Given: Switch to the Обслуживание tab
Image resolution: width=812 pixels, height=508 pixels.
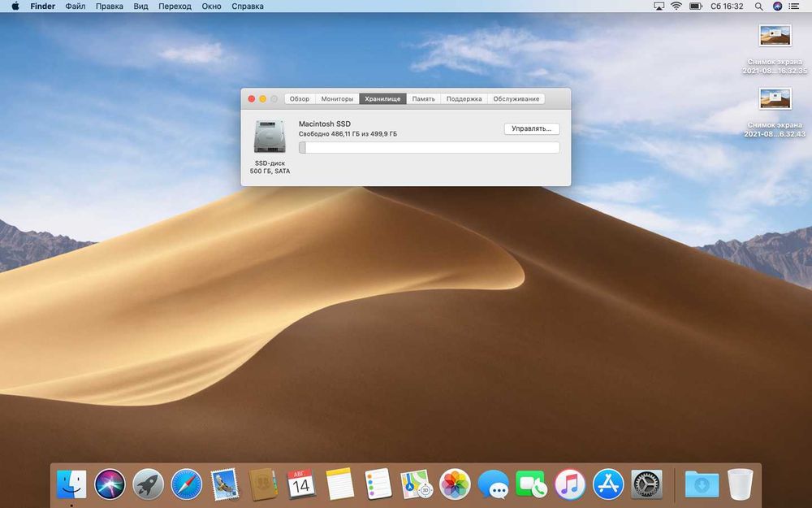Looking at the screenshot, I should (516, 98).
